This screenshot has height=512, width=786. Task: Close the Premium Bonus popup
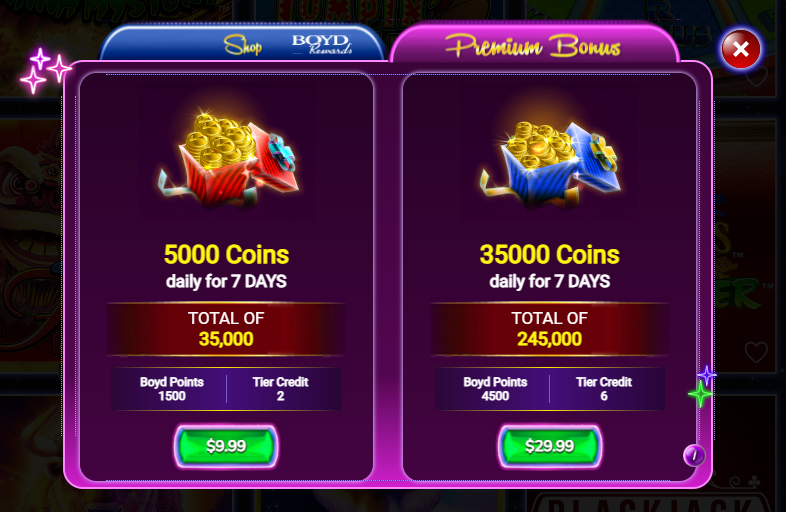tap(740, 49)
